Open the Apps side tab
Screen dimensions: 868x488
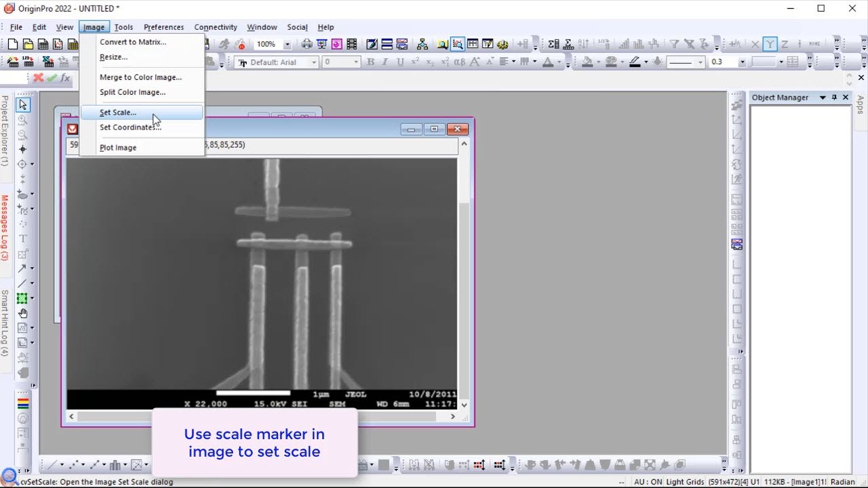[x=861, y=104]
